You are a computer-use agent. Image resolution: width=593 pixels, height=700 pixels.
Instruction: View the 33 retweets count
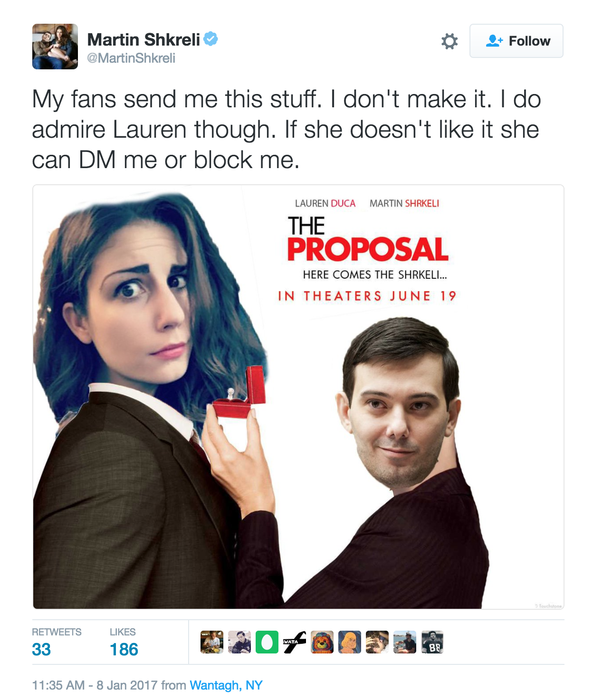click(x=41, y=649)
